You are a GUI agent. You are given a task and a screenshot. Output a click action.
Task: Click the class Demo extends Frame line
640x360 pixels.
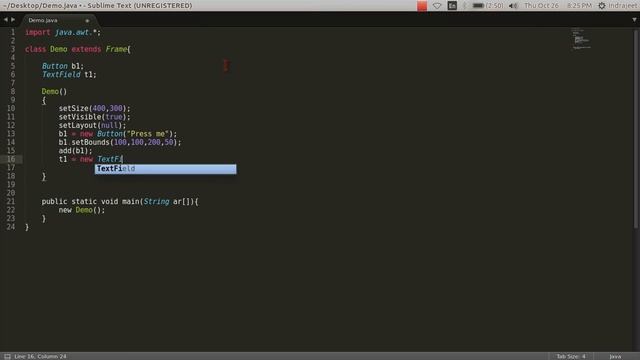click(x=78, y=49)
